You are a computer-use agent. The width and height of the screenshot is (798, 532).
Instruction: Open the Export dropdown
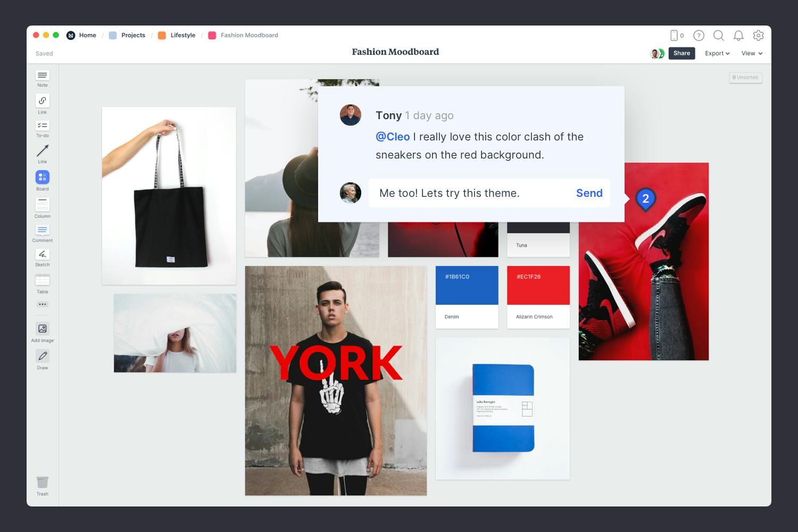coord(716,53)
